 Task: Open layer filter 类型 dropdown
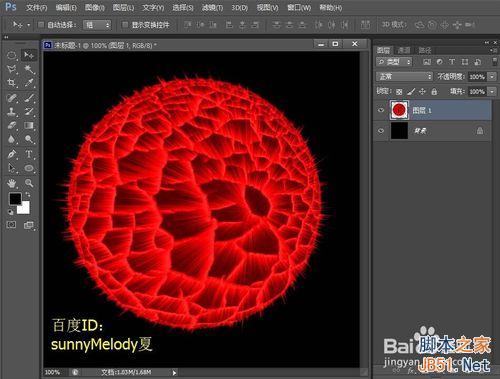[x=394, y=62]
